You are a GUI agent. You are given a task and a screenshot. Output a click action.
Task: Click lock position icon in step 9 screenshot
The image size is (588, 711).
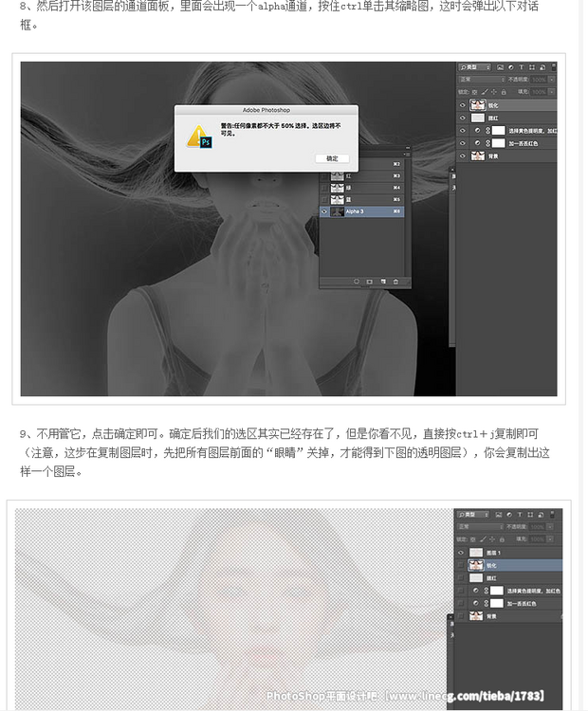point(492,539)
